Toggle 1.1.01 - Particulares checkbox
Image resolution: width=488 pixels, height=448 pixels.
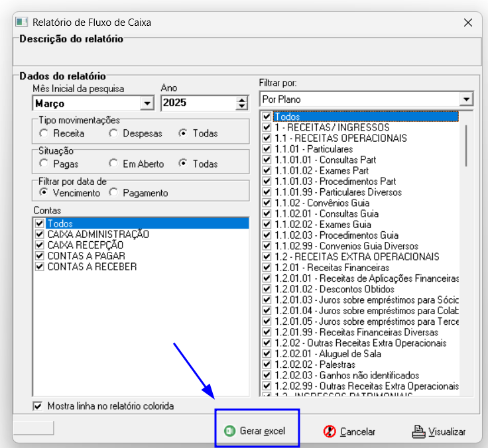point(267,149)
